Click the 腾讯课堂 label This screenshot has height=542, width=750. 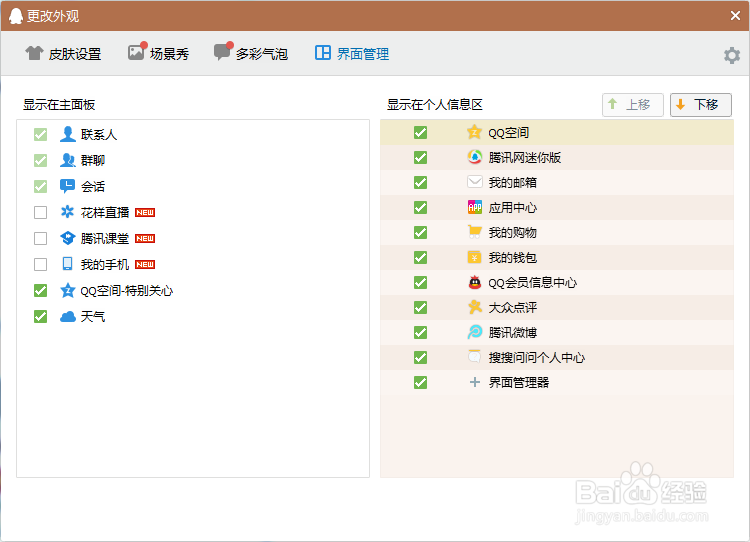[x=105, y=238]
